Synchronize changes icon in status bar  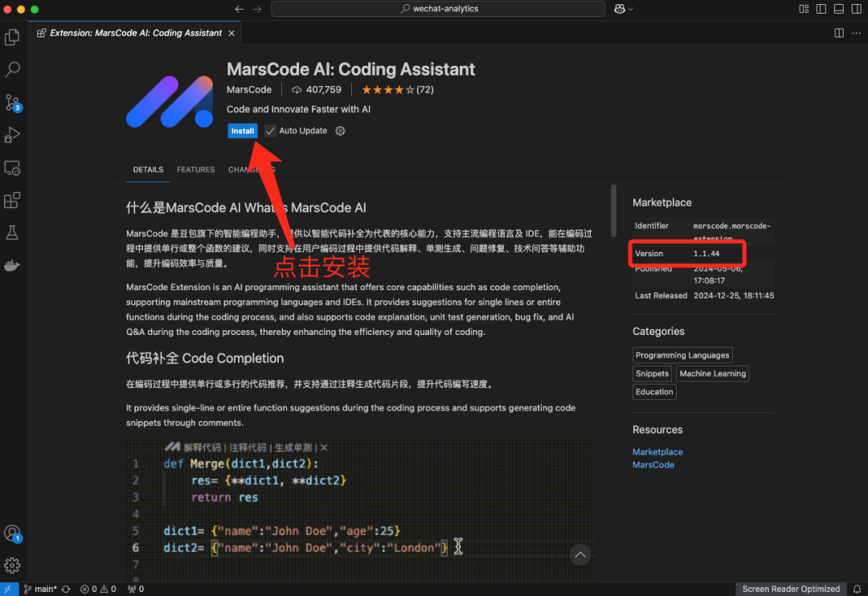[x=66, y=589]
